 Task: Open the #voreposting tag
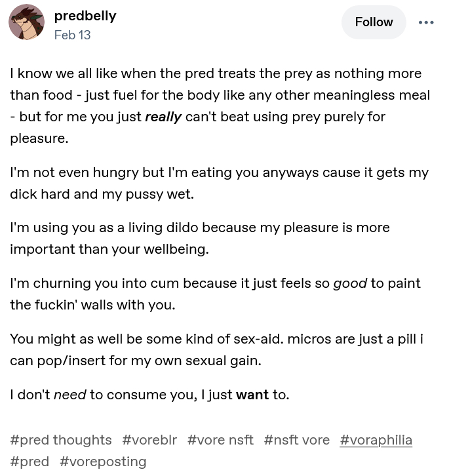click(x=103, y=462)
